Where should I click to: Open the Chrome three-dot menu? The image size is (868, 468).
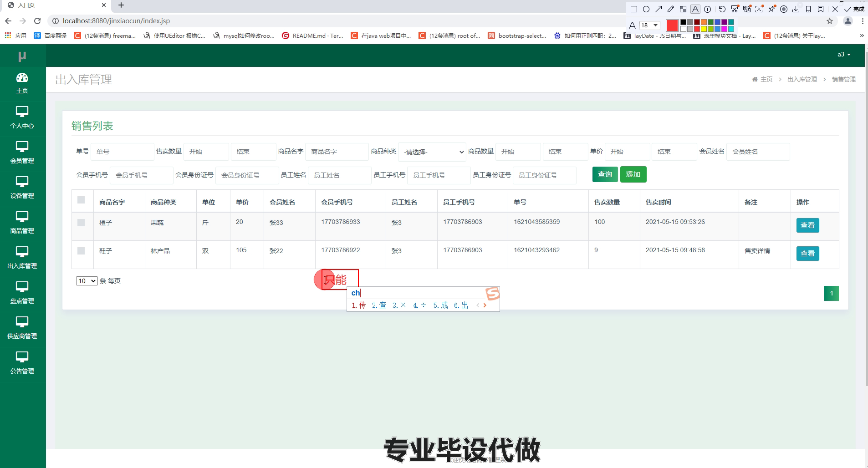[x=863, y=21]
